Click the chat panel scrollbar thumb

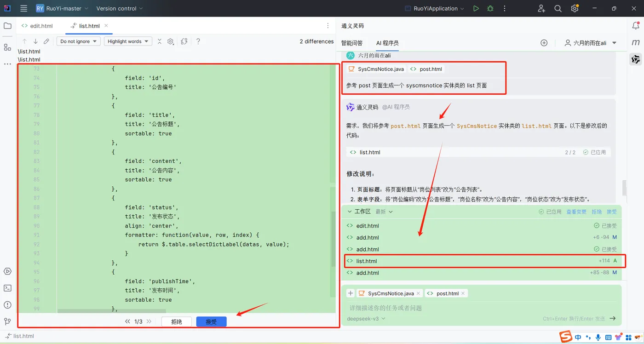[624, 188]
